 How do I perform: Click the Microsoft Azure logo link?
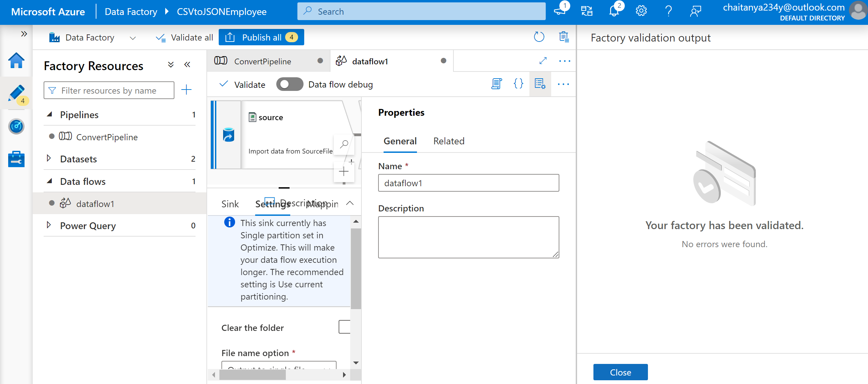(48, 12)
